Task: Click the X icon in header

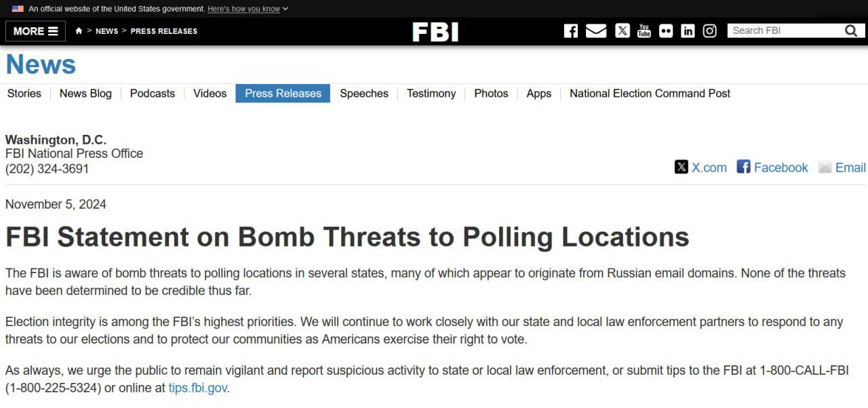Action: [623, 31]
